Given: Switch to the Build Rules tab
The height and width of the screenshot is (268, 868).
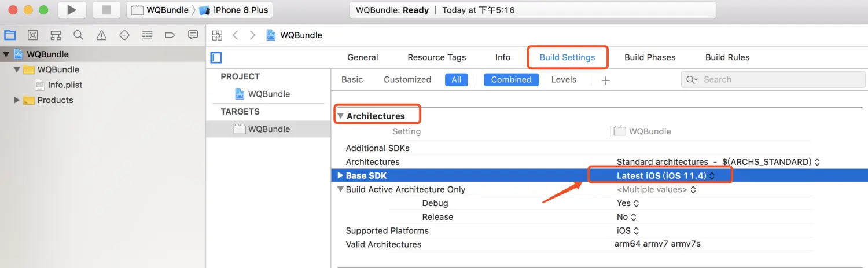Looking at the screenshot, I should [x=727, y=57].
